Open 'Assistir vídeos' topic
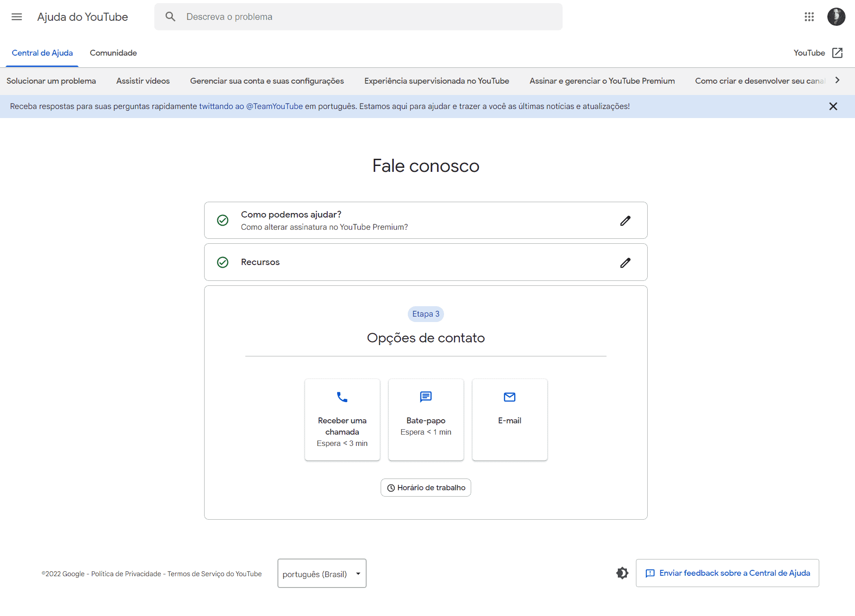Screen dimensions: 855x616 click(143, 81)
